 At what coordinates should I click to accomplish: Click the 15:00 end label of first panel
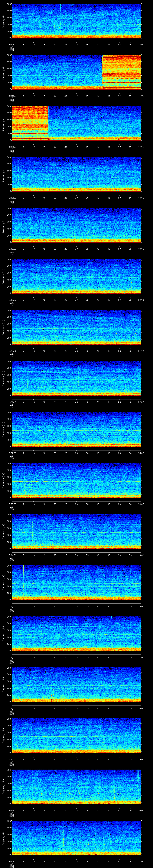(141, 44)
